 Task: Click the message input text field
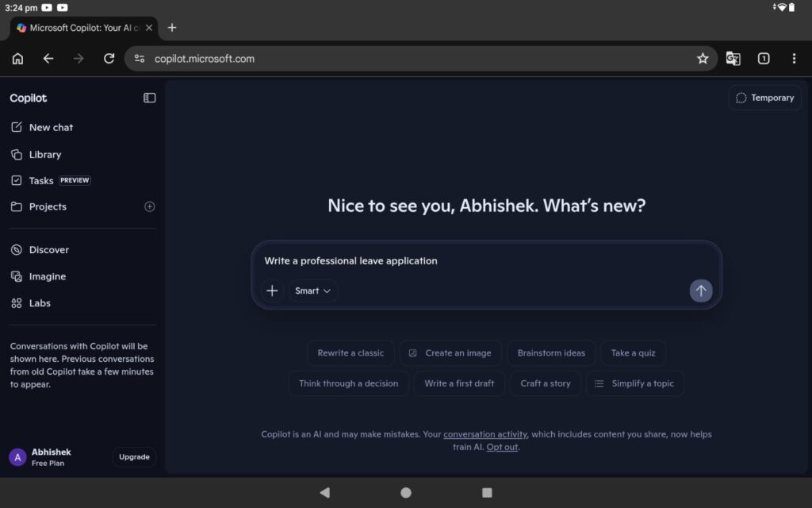(x=486, y=260)
